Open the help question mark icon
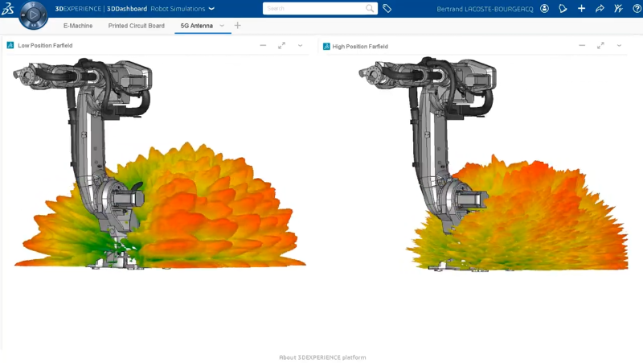Viewport: 644px width, 364px height. pyautogui.click(x=637, y=8)
